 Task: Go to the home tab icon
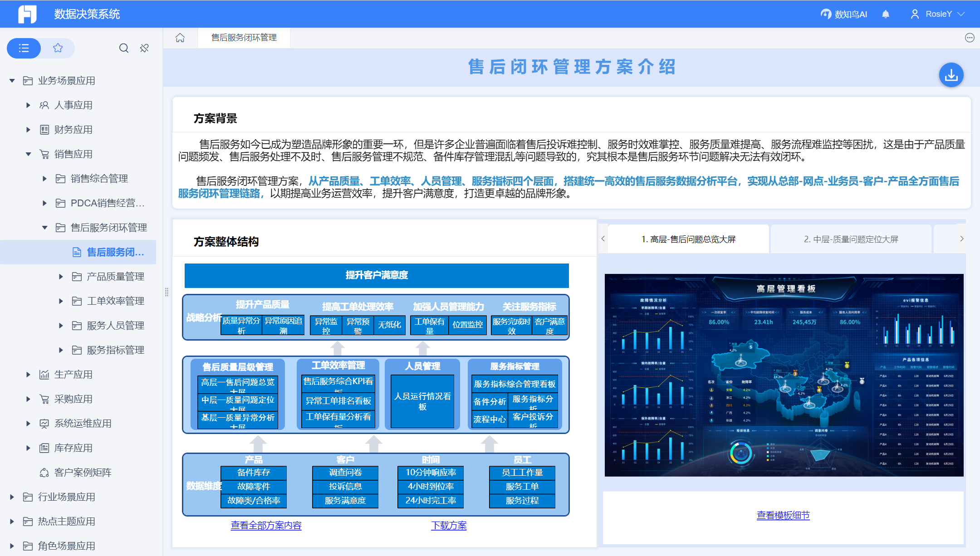(x=180, y=38)
